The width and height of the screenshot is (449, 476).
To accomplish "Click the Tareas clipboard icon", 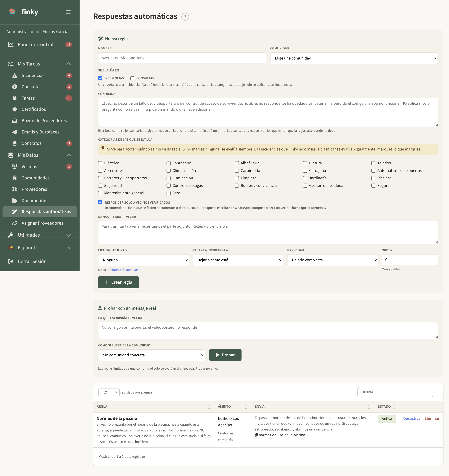I will [x=15, y=98].
